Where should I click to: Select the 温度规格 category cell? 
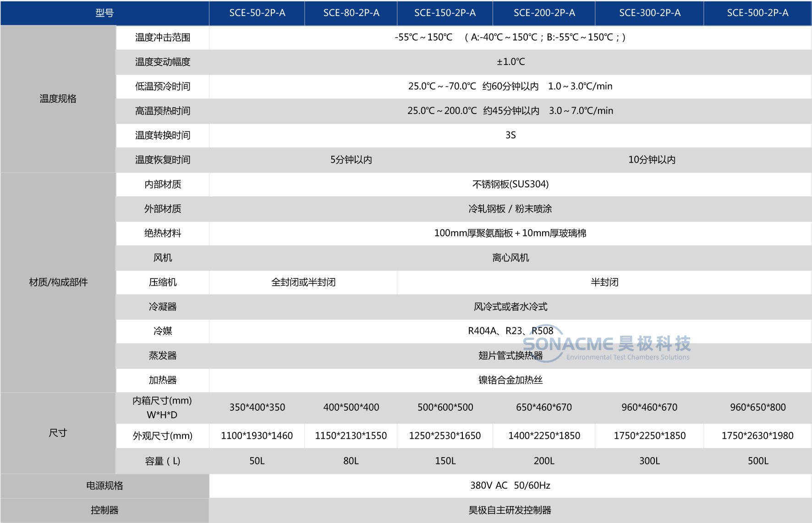(58, 98)
